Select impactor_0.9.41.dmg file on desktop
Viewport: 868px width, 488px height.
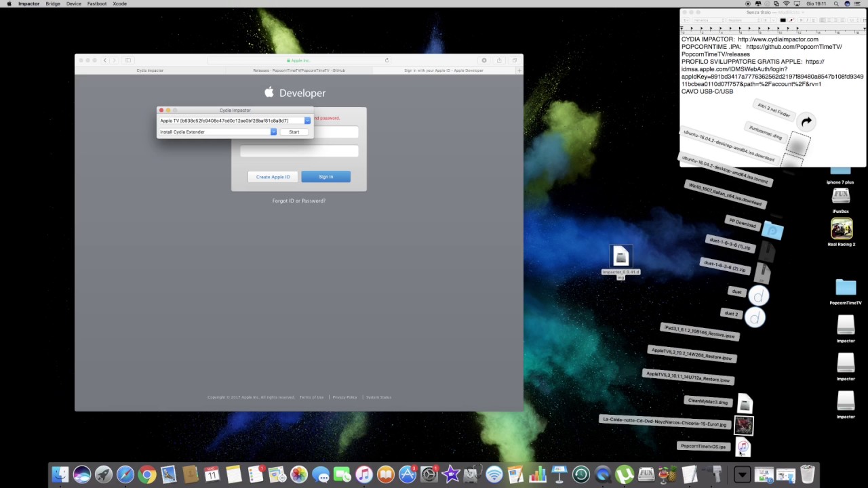620,262
